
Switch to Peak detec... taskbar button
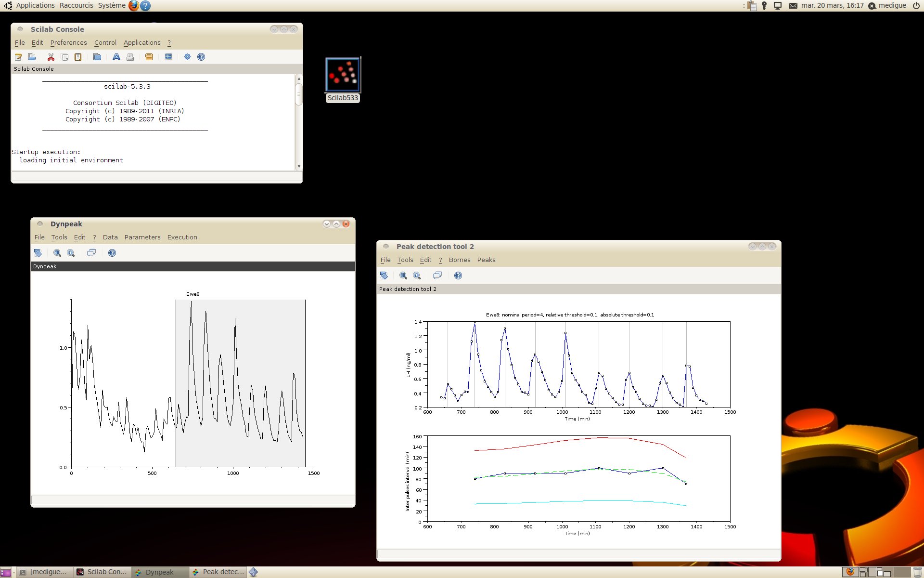(218, 572)
